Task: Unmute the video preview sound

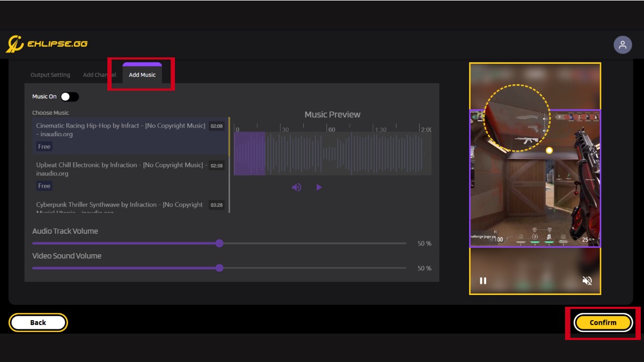Action: (587, 280)
